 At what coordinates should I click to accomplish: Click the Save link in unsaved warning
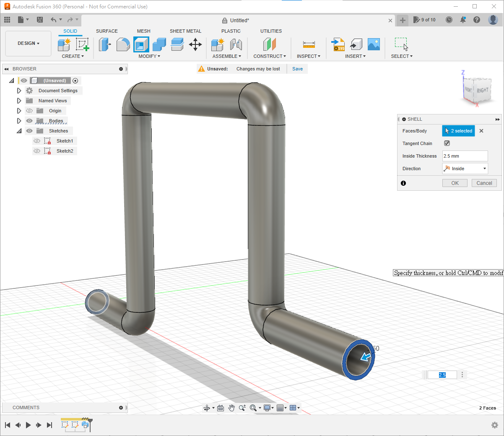[297, 69]
